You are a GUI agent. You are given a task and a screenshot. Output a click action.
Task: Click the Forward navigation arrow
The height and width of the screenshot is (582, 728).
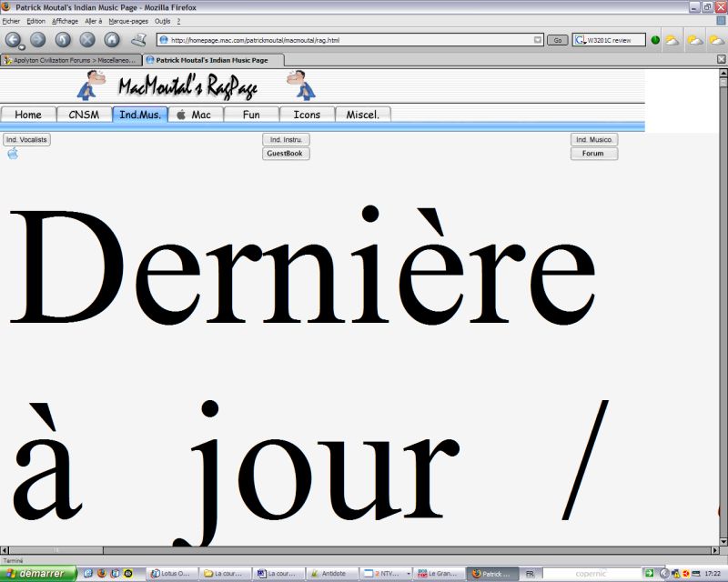point(38,40)
